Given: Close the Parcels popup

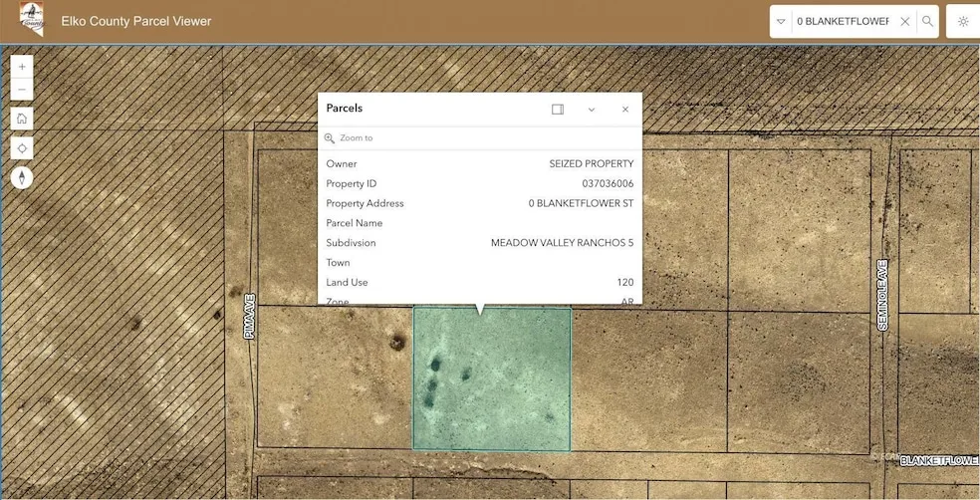Looking at the screenshot, I should [x=625, y=110].
